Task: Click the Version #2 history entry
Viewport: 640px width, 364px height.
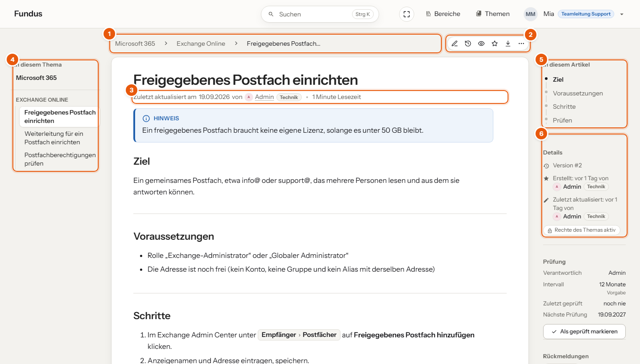Action: click(567, 165)
